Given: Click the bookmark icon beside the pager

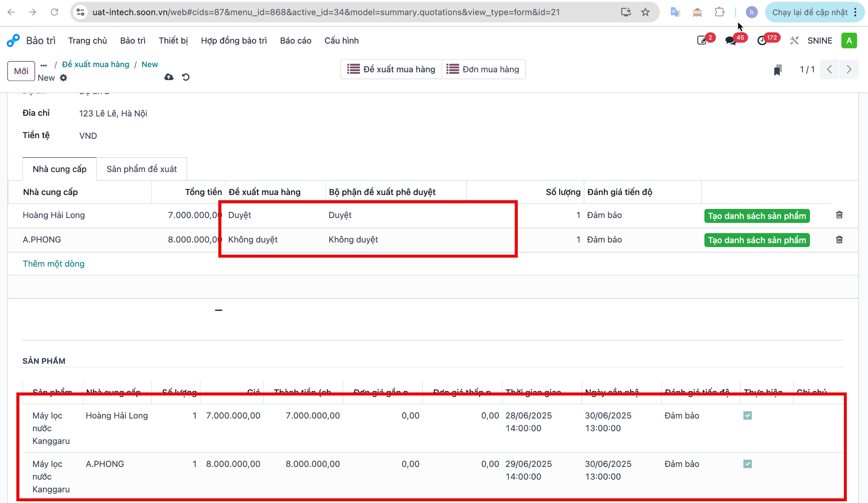Looking at the screenshot, I should [x=777, y=70].
